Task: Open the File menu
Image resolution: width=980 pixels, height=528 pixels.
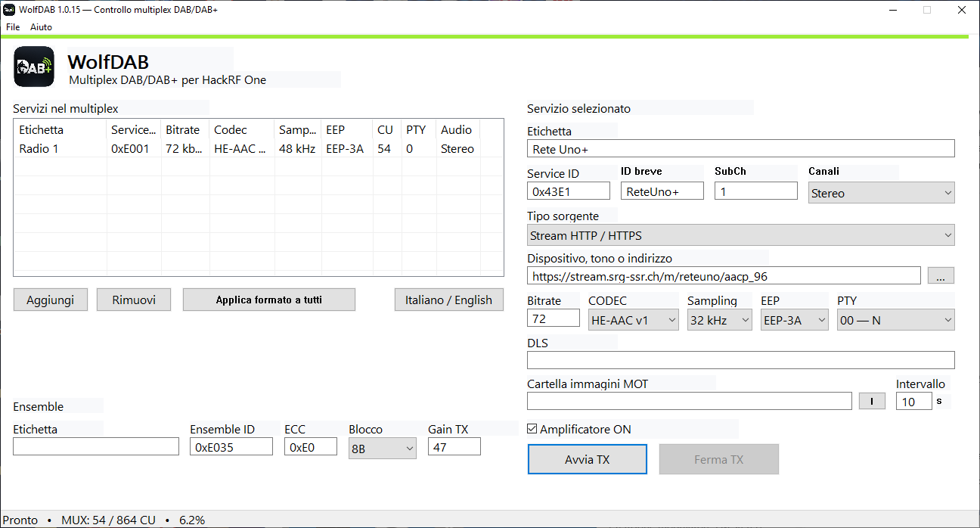Action: (x=13, y=26)
